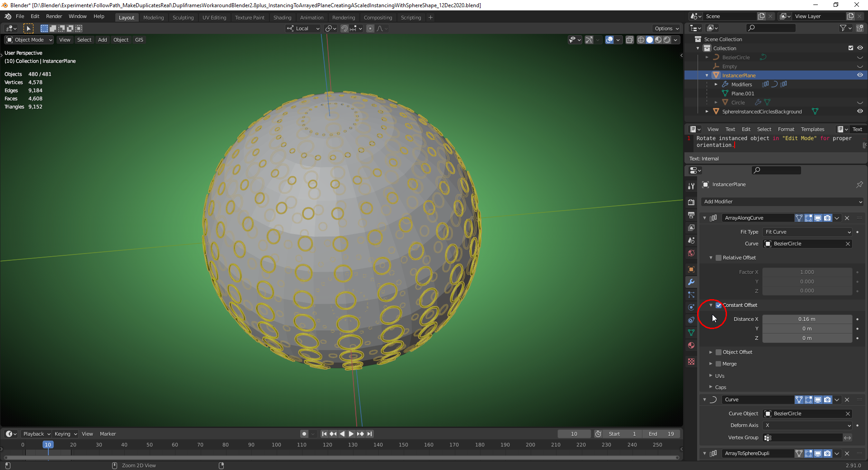
Task: Open the outliner filter funnel
Action: (843, 28)
